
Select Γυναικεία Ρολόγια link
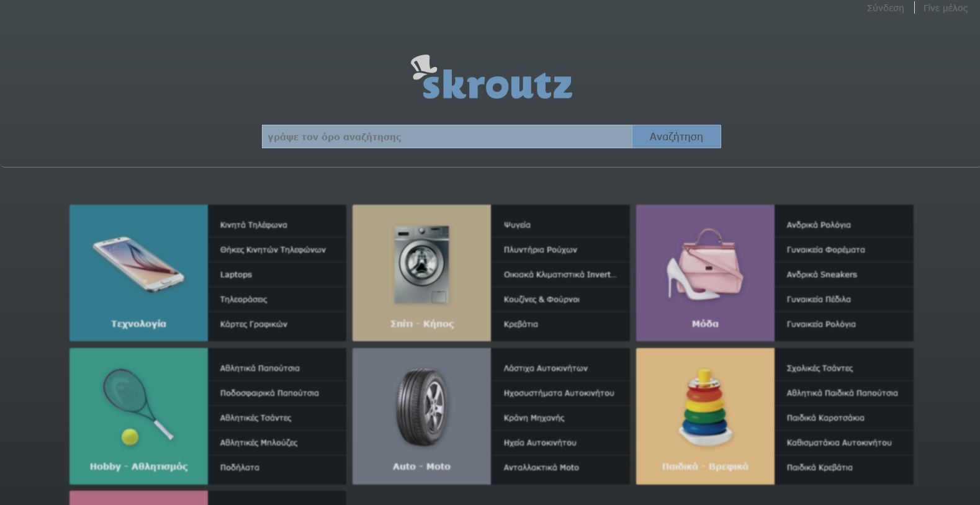(x=821, y=324)
